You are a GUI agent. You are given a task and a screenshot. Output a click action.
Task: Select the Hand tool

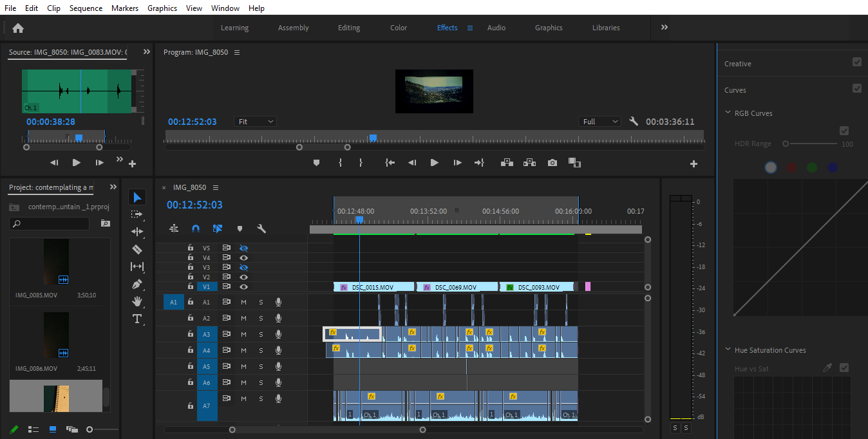(x=137, y=301)
